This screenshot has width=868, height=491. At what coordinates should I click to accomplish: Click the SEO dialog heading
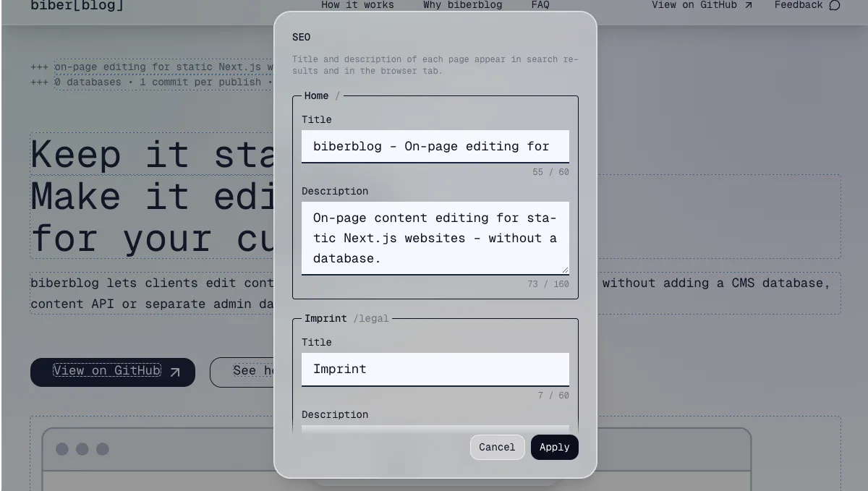click(301, 37)
